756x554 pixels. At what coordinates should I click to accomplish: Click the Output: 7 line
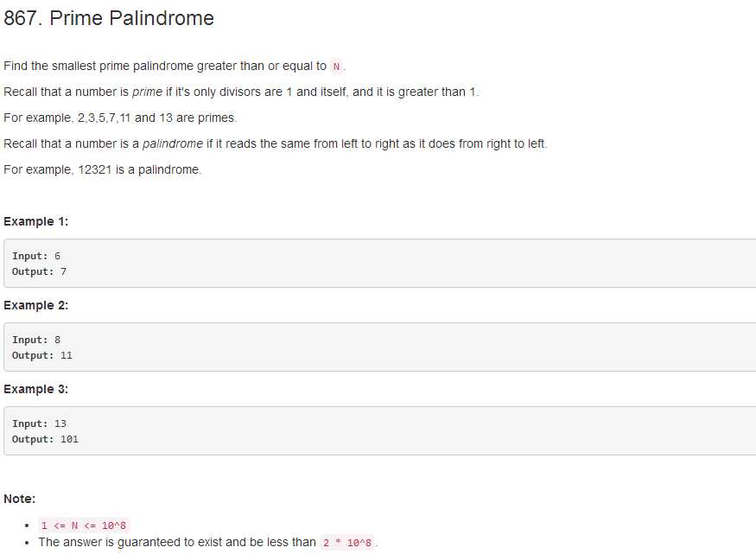click(39, 271)
